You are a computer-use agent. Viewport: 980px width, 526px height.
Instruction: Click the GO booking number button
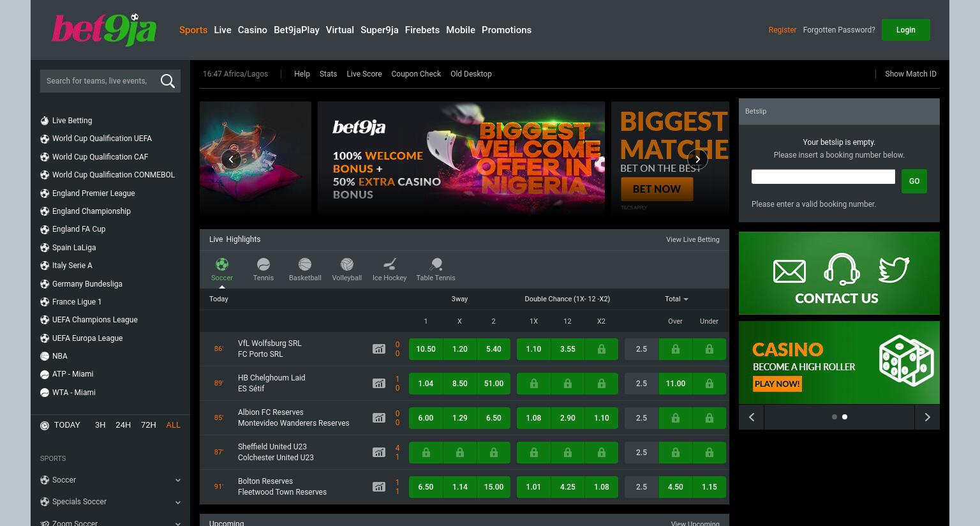(x=914, y=181)
